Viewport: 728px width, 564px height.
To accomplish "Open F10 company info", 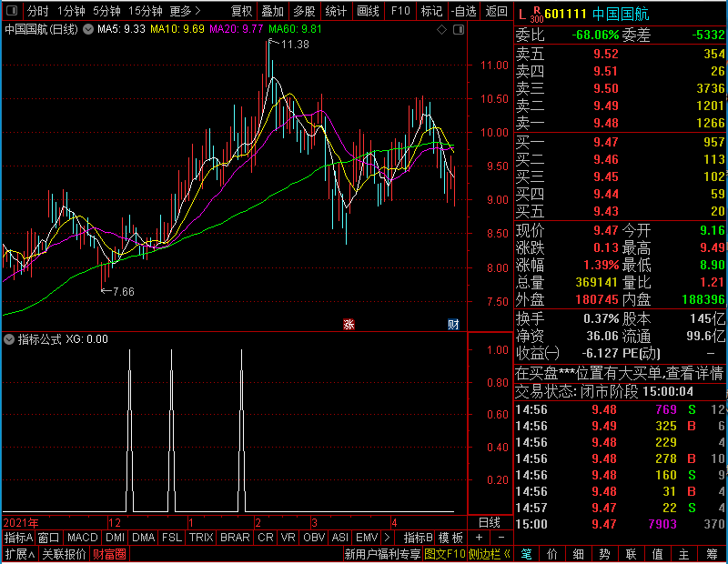I will point(400,11).
